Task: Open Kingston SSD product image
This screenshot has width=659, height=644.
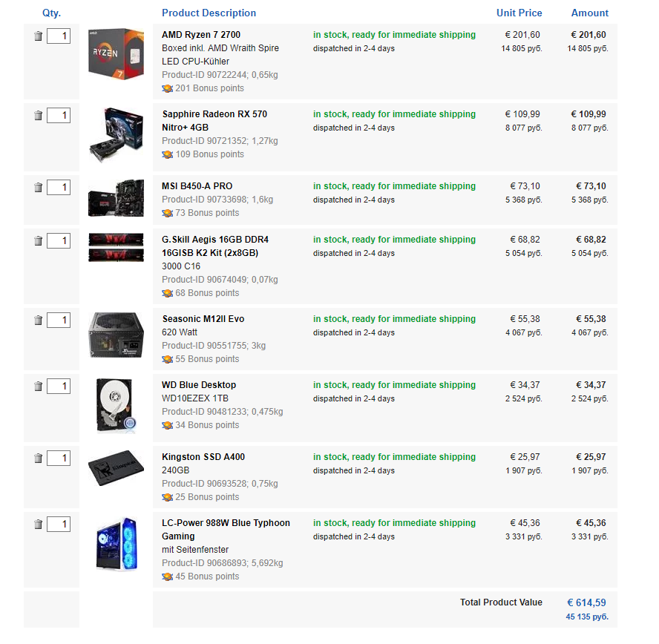Action: click(x=116, y=467)
